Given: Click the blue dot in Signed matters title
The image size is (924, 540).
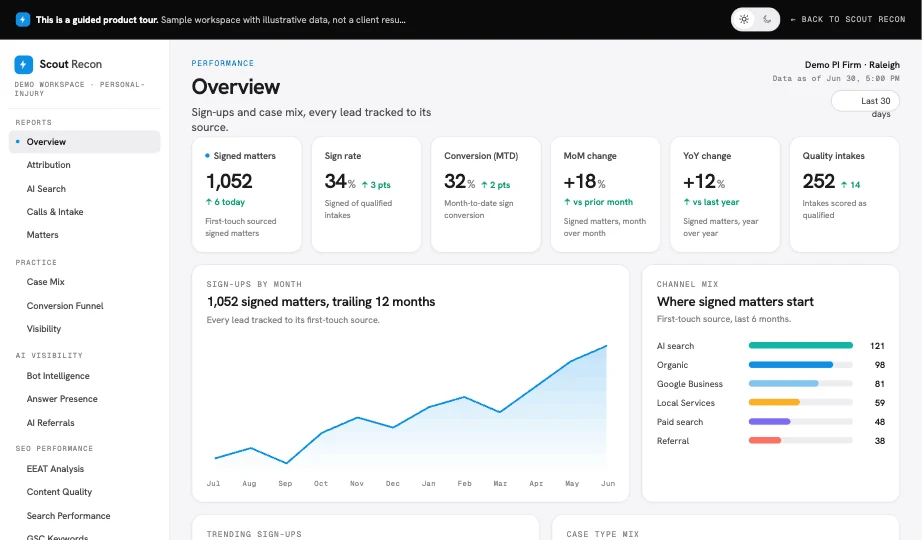Looking at the screenshot, I should pos(207,156).
